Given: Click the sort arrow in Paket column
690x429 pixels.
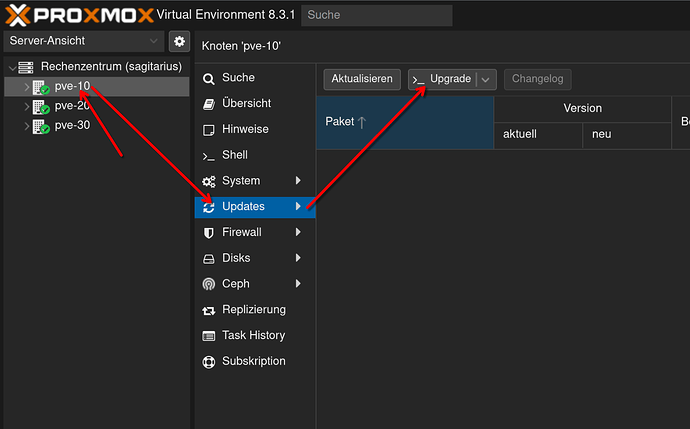Looking at the screenshot, I should [362, 122].
